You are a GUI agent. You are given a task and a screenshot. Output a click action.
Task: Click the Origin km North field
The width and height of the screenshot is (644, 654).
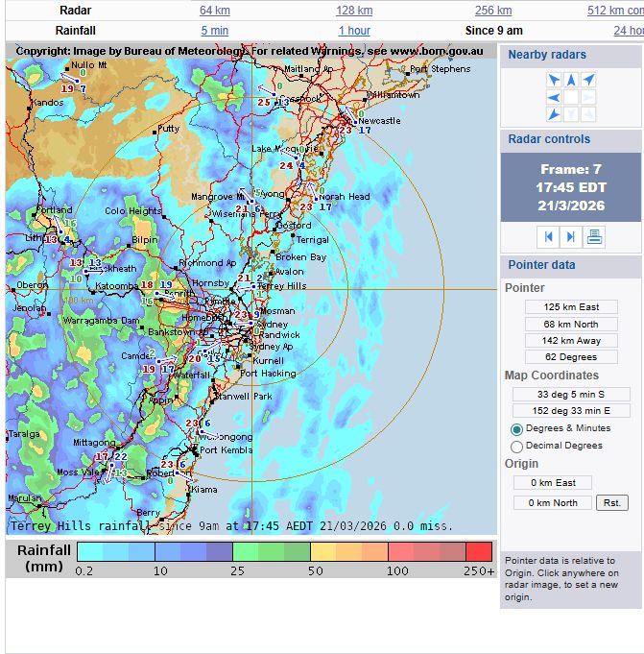coord(553,502)
